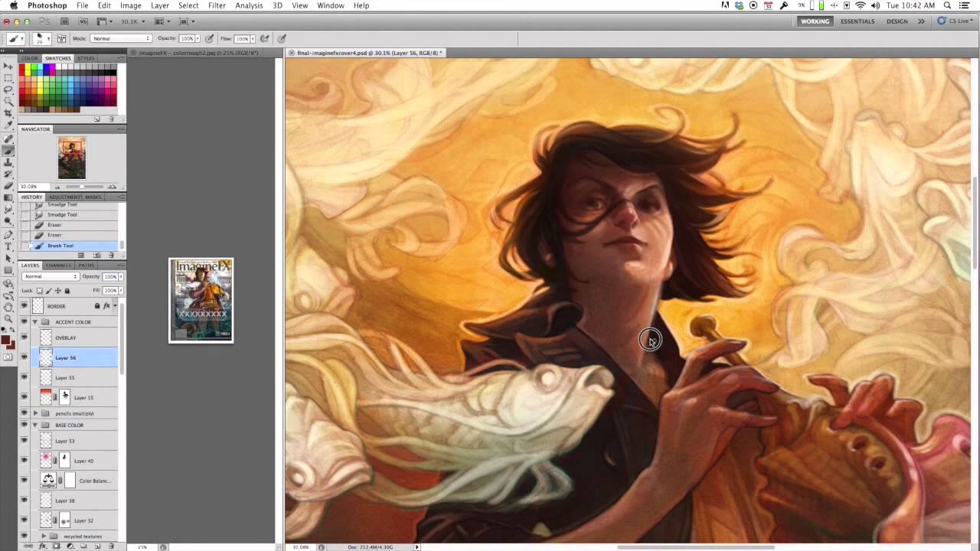The image size is (980, 551).
Task: Select the Hand tool
Action: (x=8, y=307)
